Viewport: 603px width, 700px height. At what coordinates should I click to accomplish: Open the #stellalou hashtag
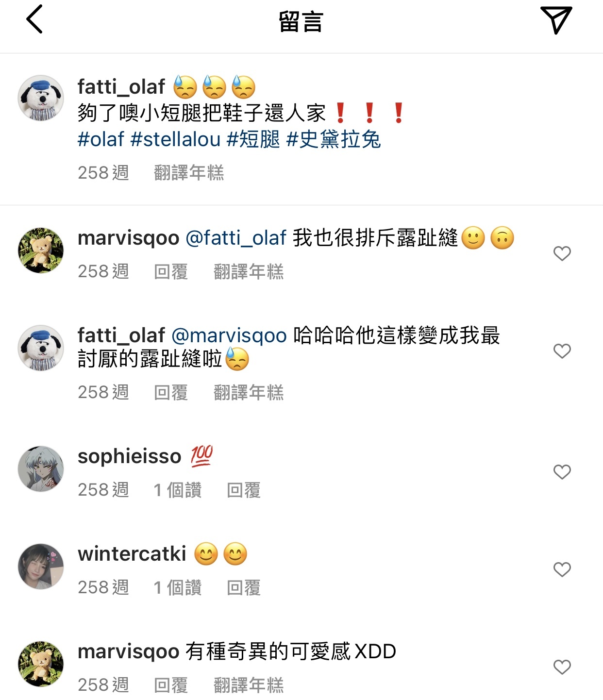coord(176,139)
